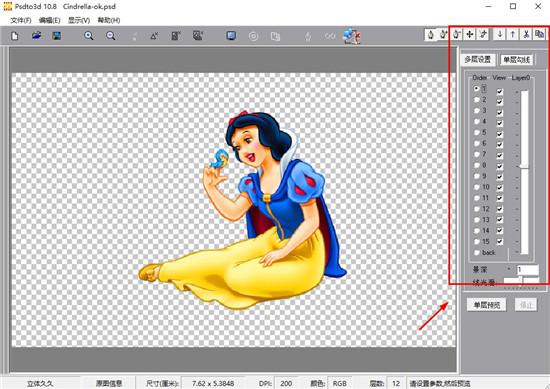Viewport: 550px width, 389px height.
Task: Click the 7.62 x 5.3848 size field
Action: point(213,383)
